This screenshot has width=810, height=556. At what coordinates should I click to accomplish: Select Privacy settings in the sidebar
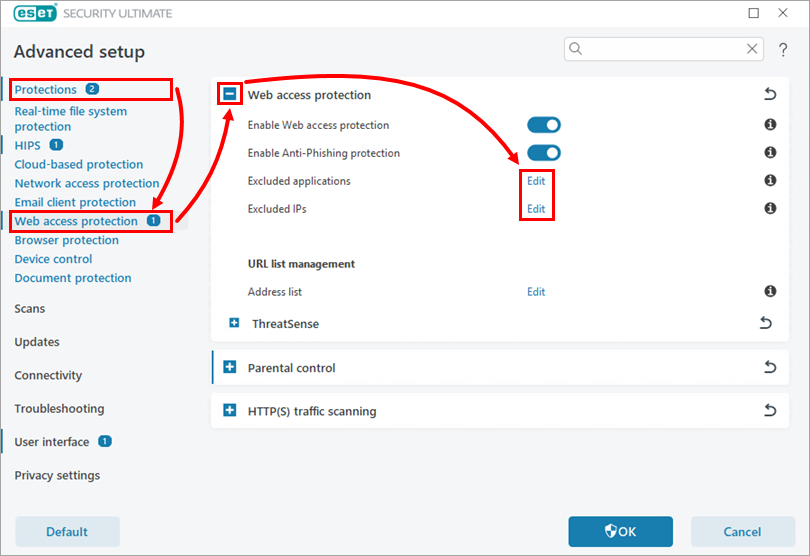[x=57, y=475]
